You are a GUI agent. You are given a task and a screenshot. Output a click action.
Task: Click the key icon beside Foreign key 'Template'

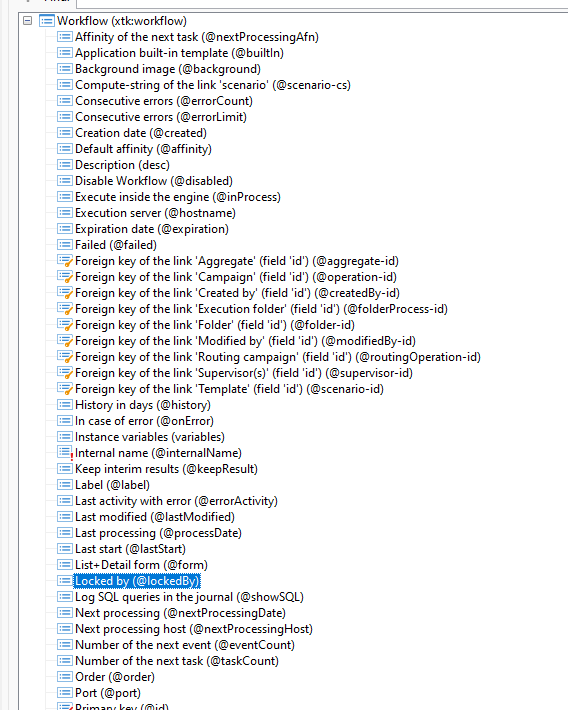(65, 389)
